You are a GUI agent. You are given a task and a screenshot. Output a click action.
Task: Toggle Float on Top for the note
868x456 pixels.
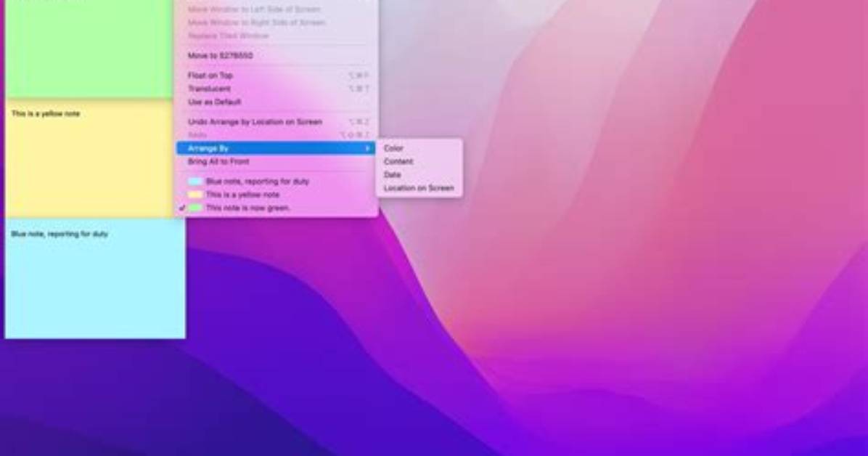coord(276,76)
